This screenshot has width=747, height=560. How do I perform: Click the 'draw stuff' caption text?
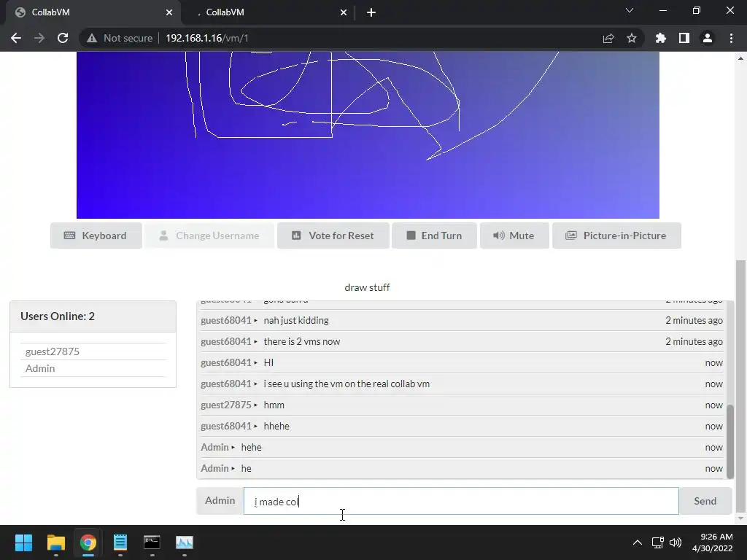coord(367,287)
